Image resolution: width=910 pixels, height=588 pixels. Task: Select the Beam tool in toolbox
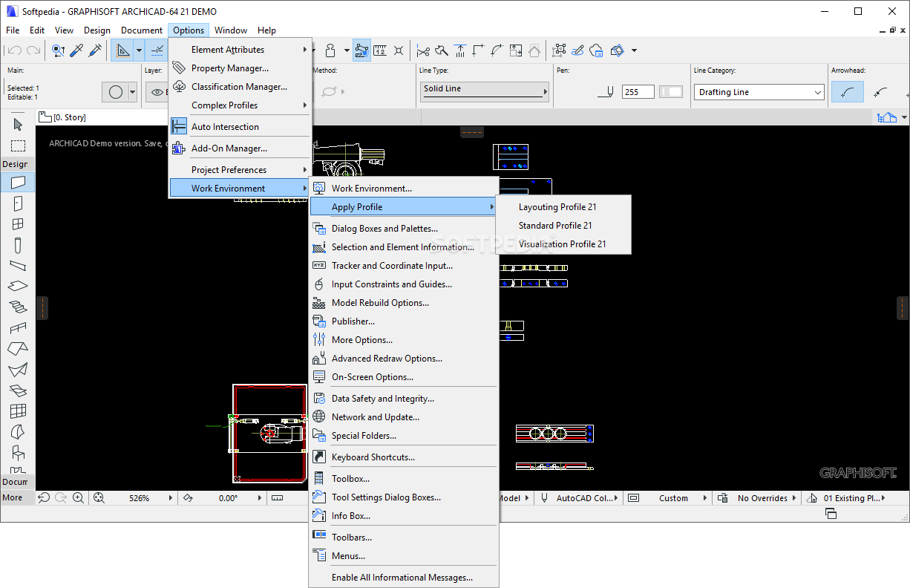coord(18,266)
